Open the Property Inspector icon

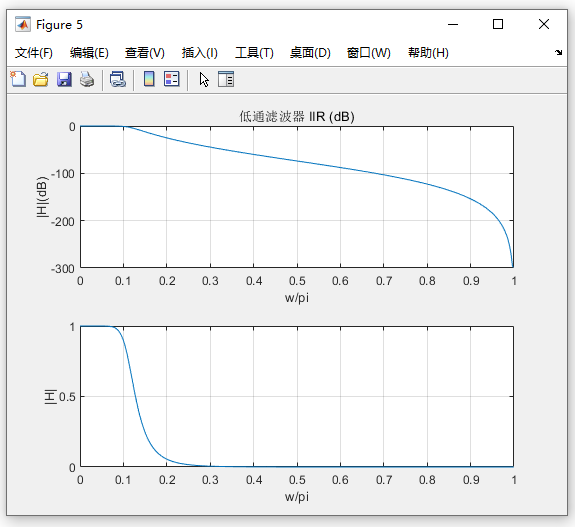(226, 79)
